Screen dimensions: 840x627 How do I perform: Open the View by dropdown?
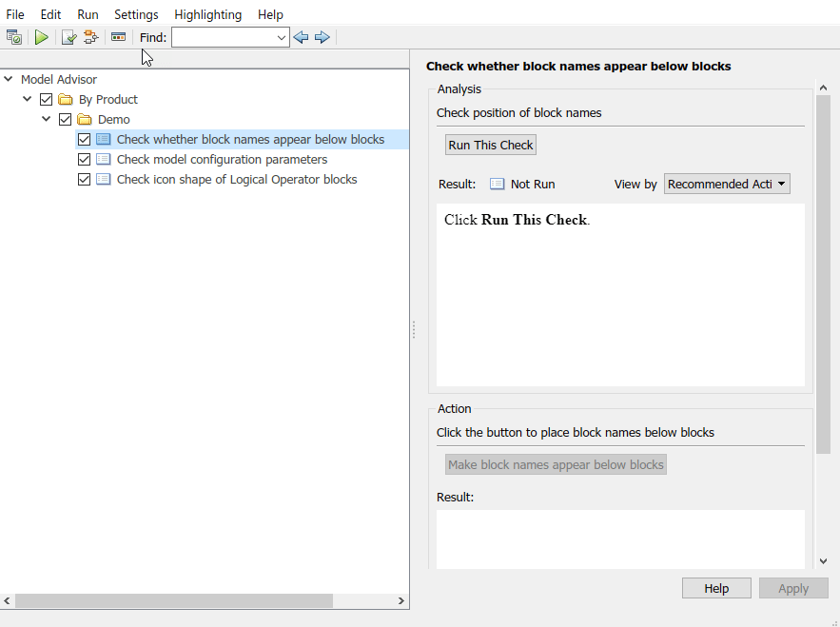(727, 184)
